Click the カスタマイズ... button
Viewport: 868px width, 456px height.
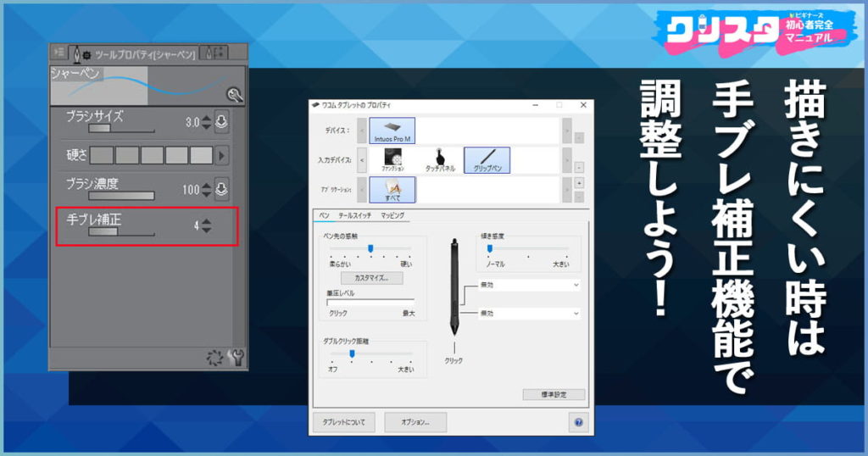[371, 278]
